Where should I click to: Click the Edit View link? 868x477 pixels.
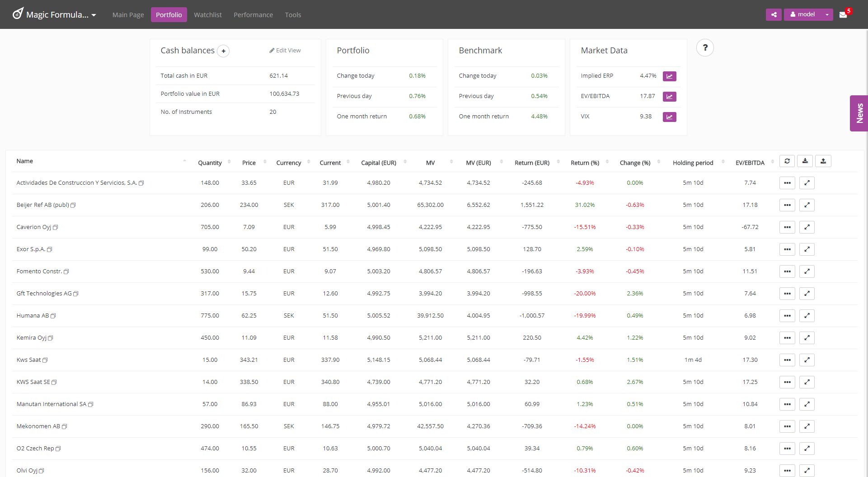click(x=285, y=50)
